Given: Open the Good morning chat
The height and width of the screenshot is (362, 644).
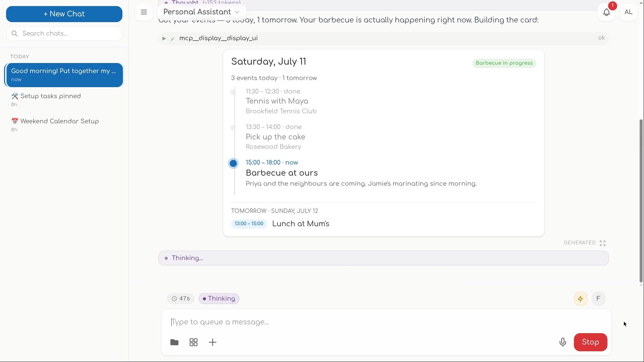Looking at the screenshot, I should click(64, 75).
